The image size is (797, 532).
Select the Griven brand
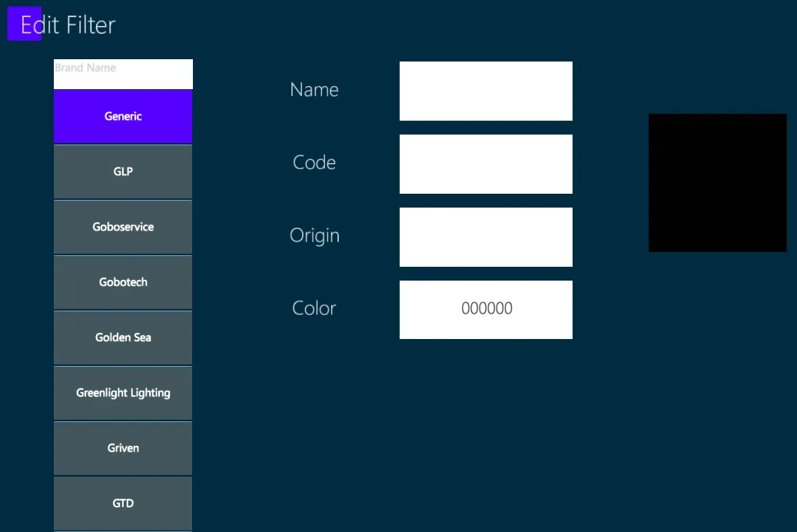(123, 448)
